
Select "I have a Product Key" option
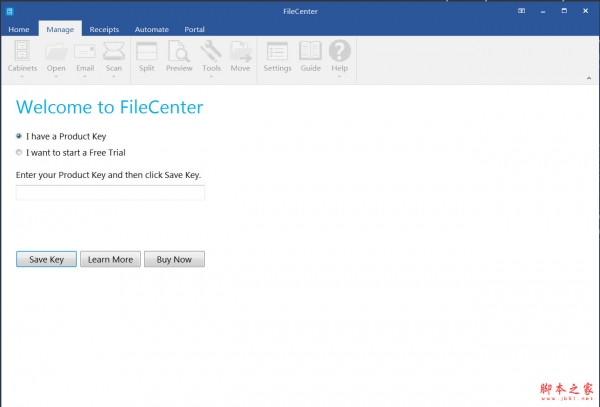[x=20, y=136]
